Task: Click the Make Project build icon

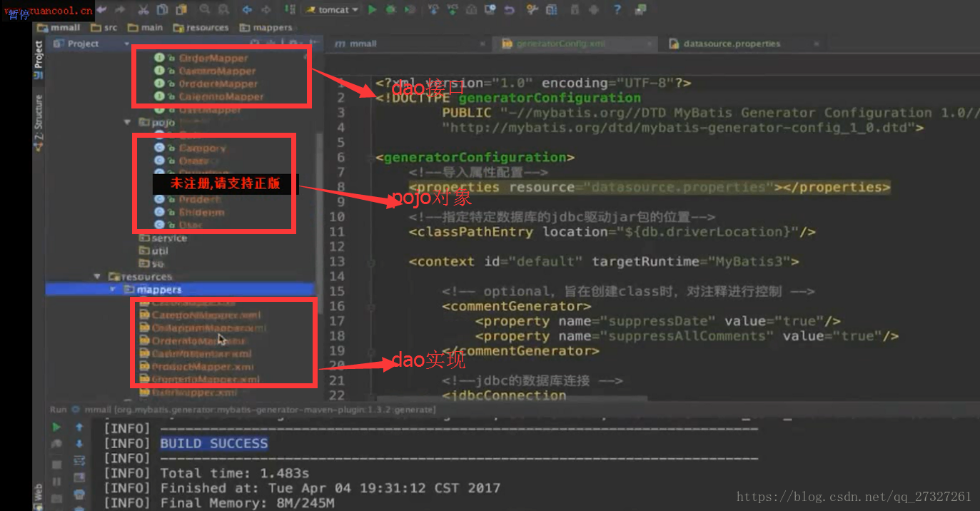Action: pos(290,10)
